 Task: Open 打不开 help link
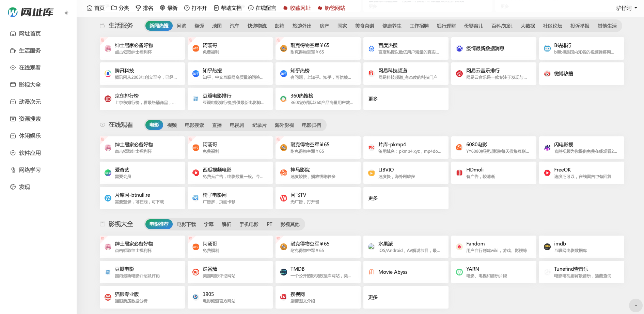[195, 8]
